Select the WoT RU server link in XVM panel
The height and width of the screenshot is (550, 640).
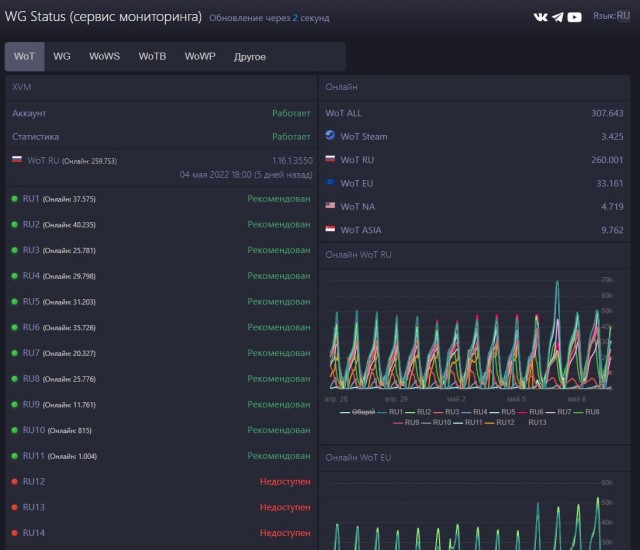[43, 160]
